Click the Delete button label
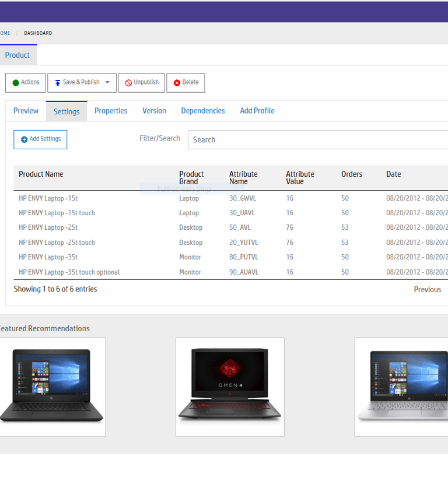Viewport: 448px width, 484px height. (x=190, y=82)
